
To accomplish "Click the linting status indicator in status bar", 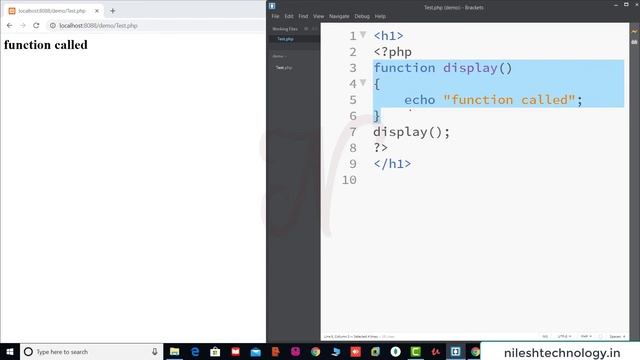I will 600,337.
